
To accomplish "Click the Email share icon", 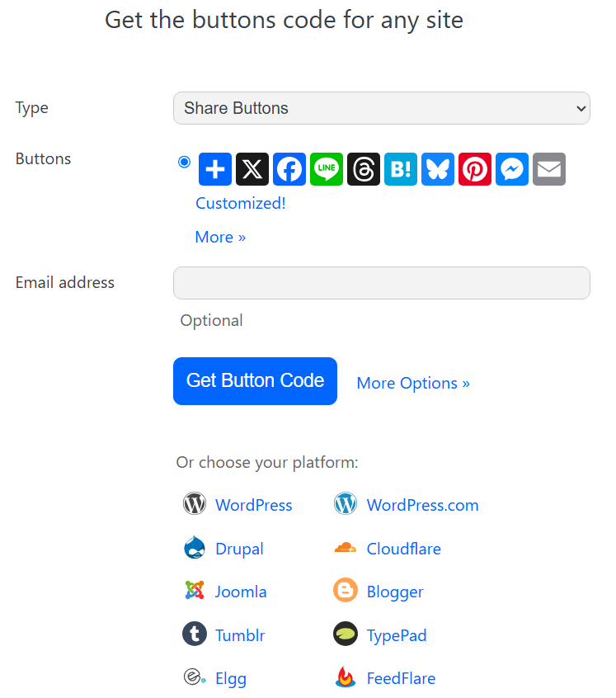I will pos(548,169).
